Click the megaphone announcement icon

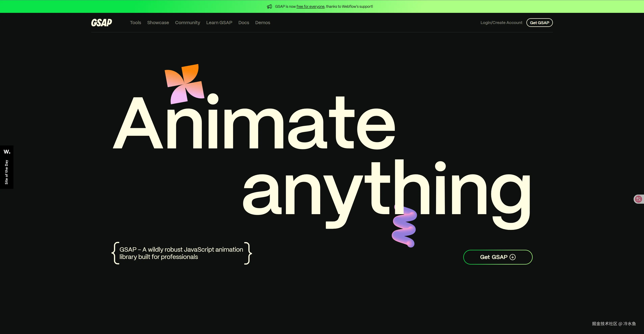pos(269,6)
